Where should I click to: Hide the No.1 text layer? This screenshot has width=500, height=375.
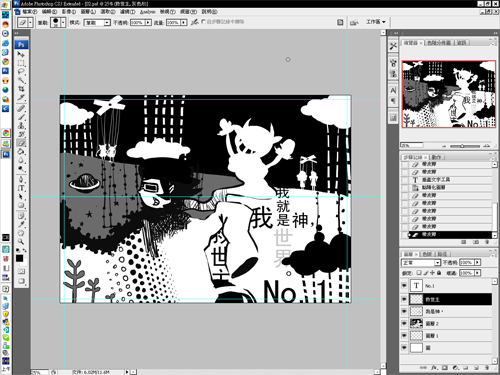[404, 286]
